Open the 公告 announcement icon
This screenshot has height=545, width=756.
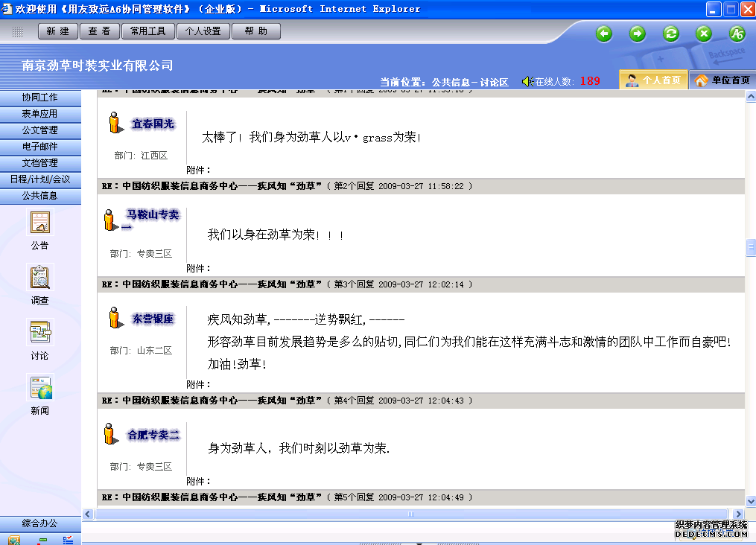(x=40, y=223)
